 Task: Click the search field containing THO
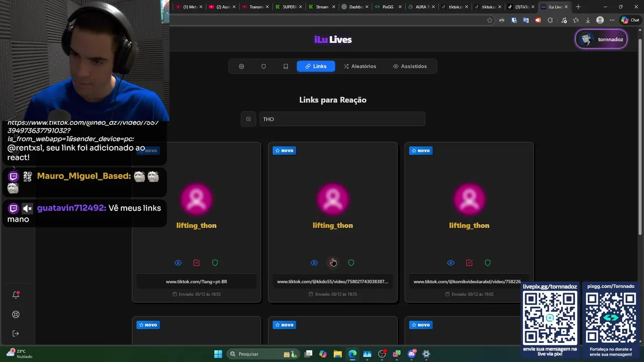(342, 119)
